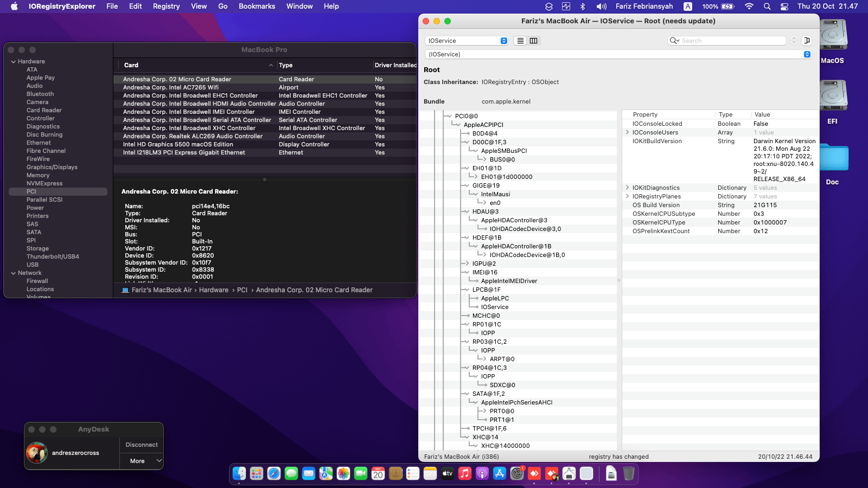868x488 pixels.
Task: Open Photos app in the Dock
Action: pos(343,474)
